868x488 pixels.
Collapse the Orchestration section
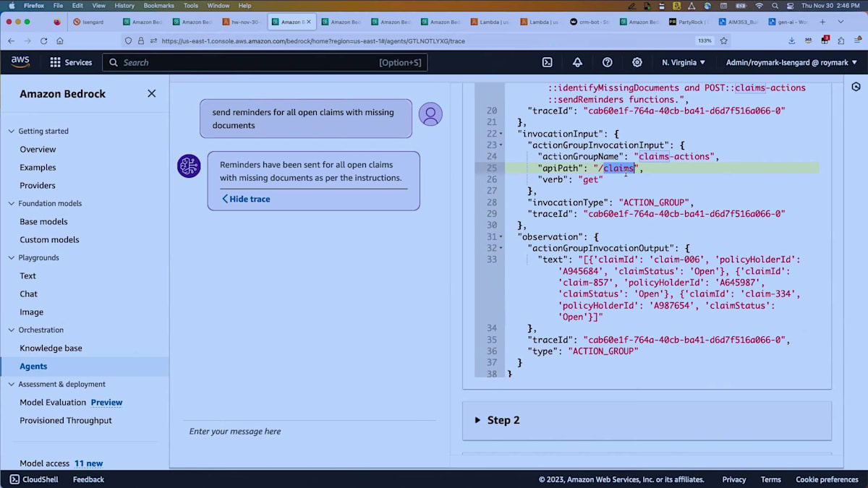point(11,330)
